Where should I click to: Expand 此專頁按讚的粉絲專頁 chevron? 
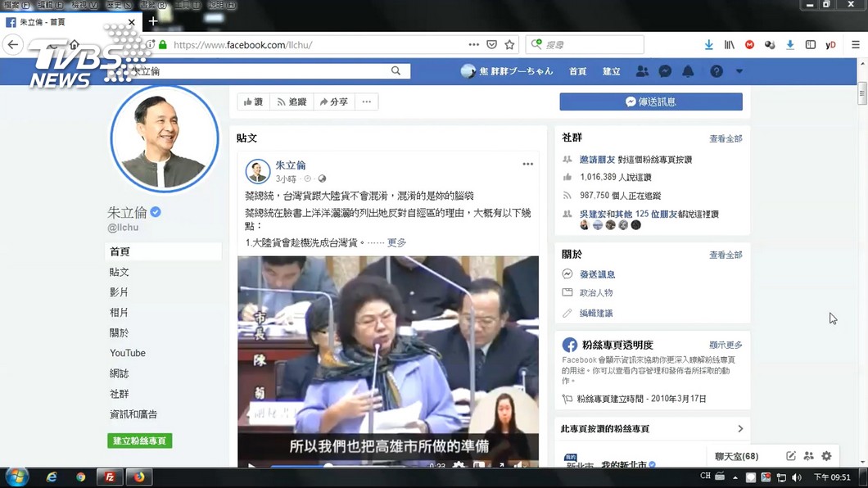coord(740,429)
